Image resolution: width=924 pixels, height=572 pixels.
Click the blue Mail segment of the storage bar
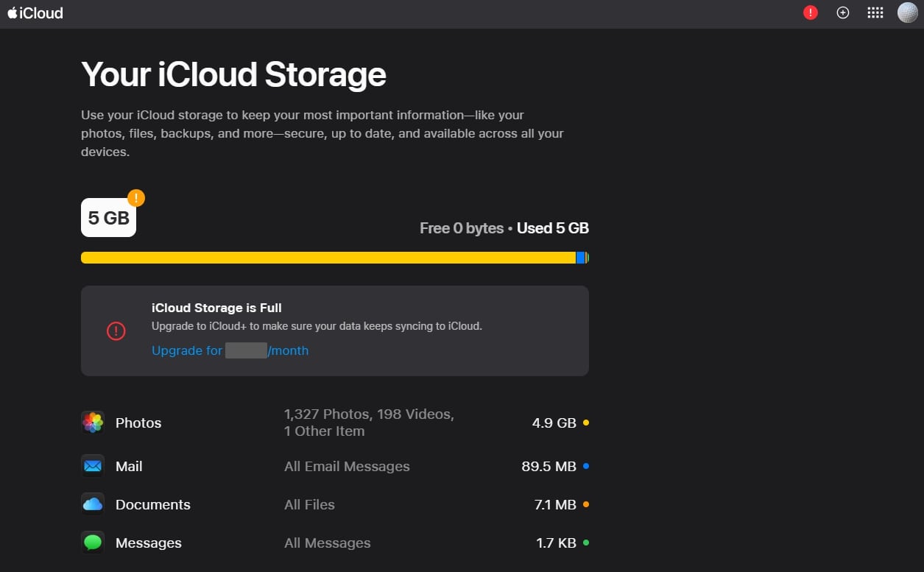(x=581, y=258)
